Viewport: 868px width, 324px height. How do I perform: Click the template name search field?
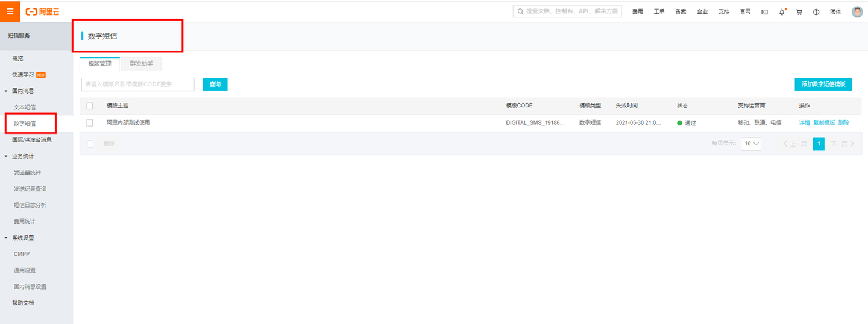point(137,84)
